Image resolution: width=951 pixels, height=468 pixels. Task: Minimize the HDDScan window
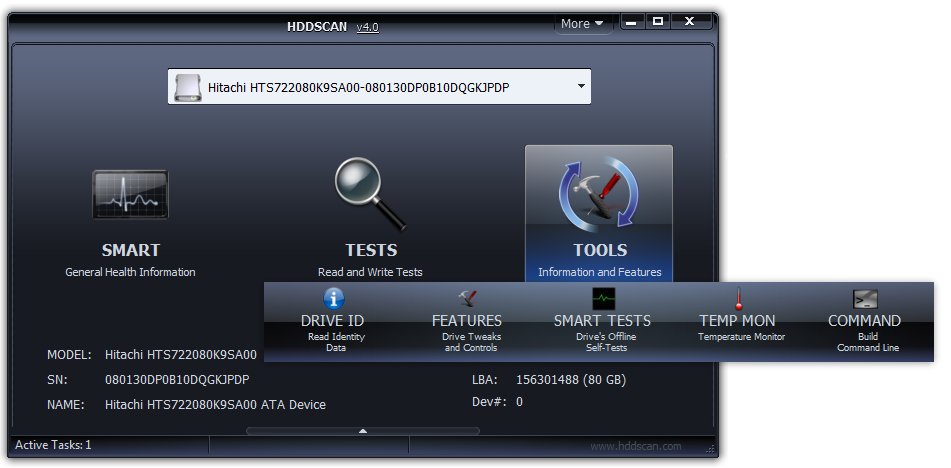click(631, 22)
